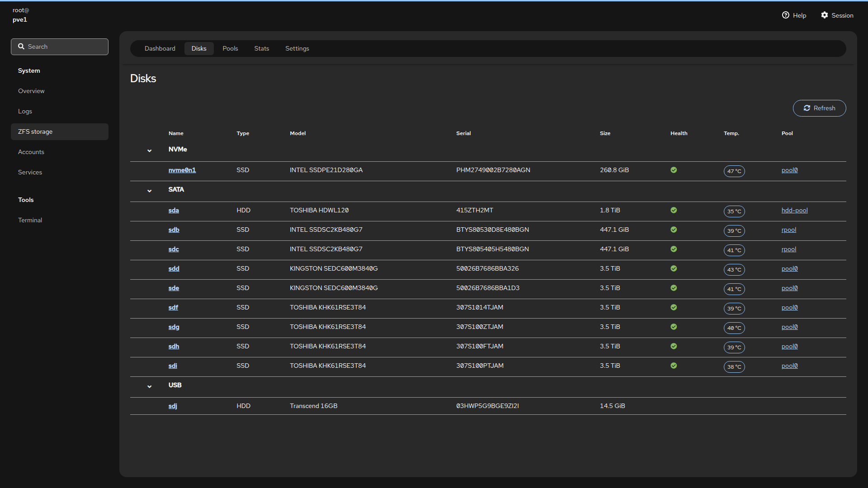Collapse the NVMe disk group

pyautogui.click(x=149, y=150)
